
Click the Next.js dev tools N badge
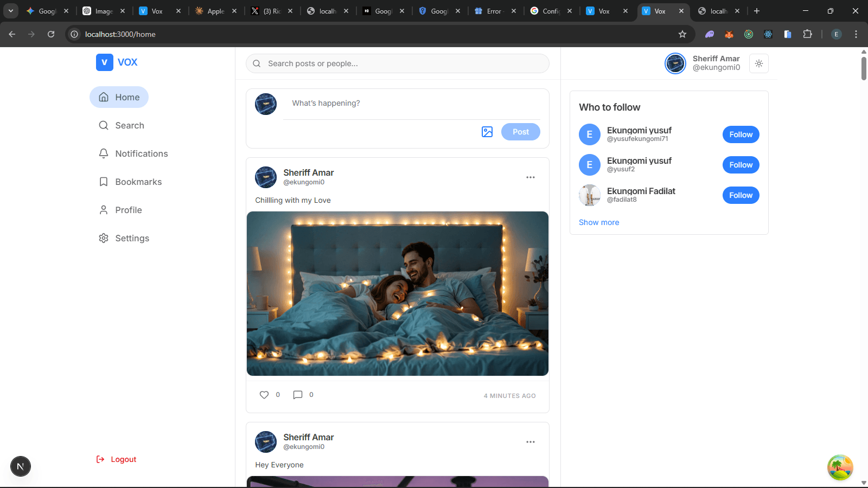point(21,466)
